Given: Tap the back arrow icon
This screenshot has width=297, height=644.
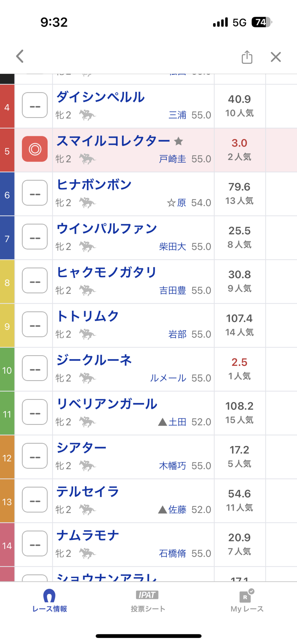Looking at the screenshot, I should coord(20,56).
